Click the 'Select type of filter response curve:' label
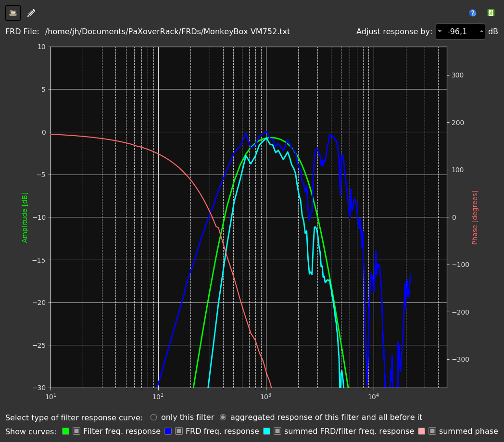The image size is (504, 442). (x=74, y=417)
